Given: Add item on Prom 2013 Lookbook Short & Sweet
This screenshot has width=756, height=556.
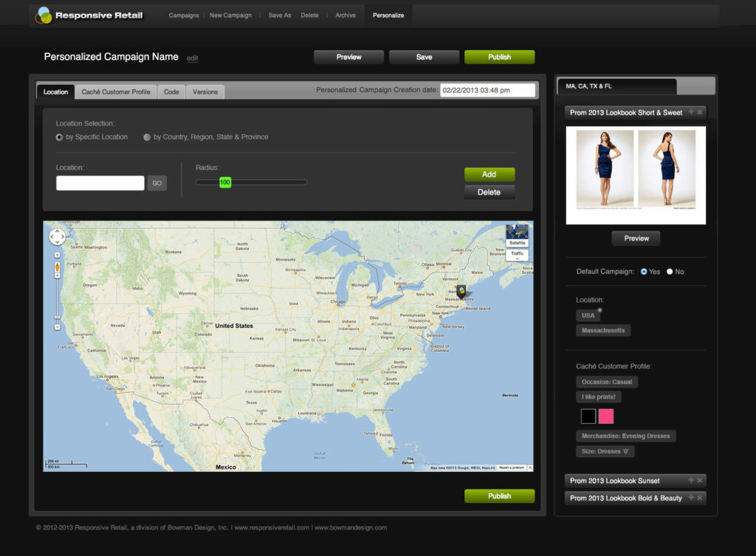Looking at the screenshot, I should pos(691,112).
